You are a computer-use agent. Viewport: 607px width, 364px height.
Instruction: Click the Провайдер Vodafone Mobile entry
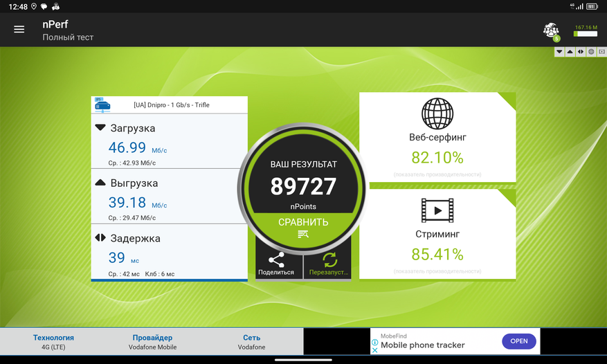[152, 342]
